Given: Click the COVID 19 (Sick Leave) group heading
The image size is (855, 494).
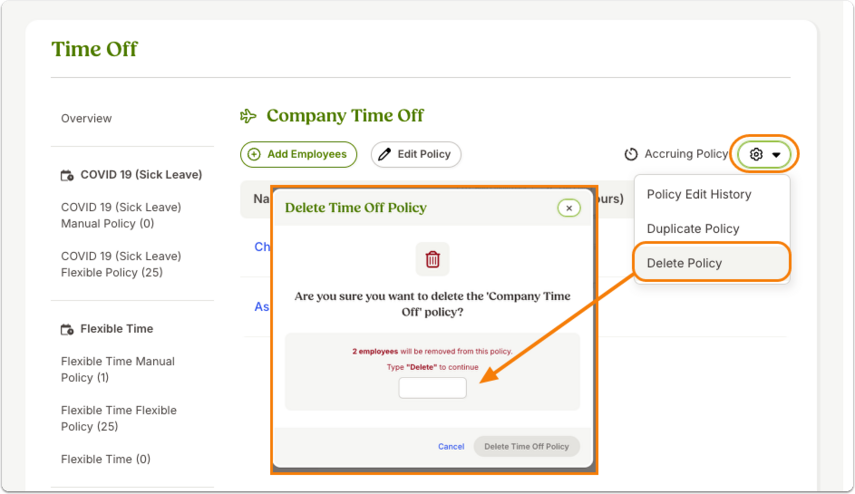Looking at the screenshot, I should pyautogui.click(x=141, y=174).
